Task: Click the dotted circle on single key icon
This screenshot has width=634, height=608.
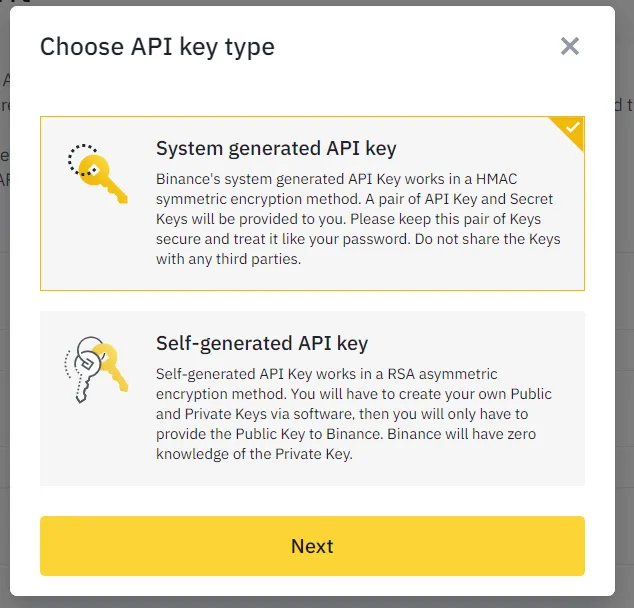Action: (x=80, y=159)
